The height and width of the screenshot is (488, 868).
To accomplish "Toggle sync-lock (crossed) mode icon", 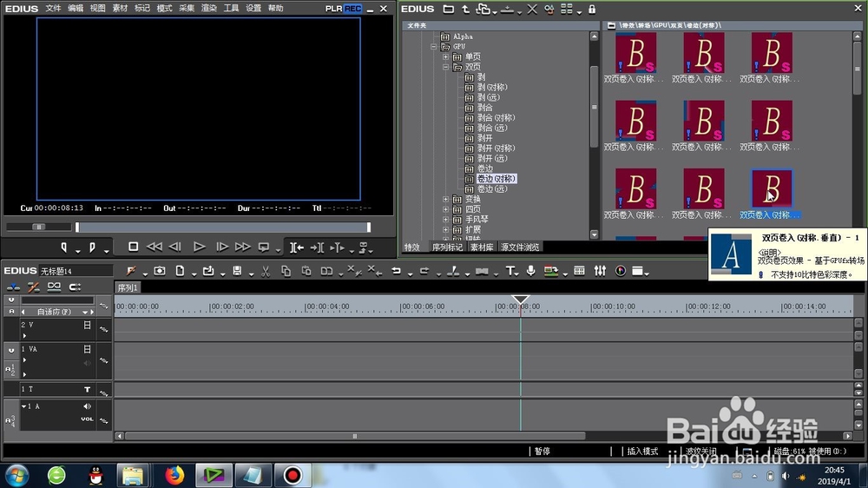I will 33,287.
